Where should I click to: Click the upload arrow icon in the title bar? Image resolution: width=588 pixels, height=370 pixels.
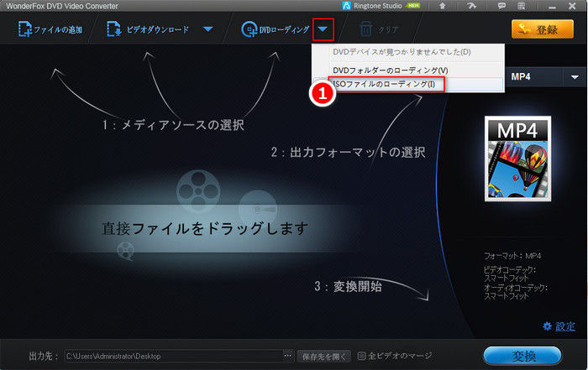443,6
